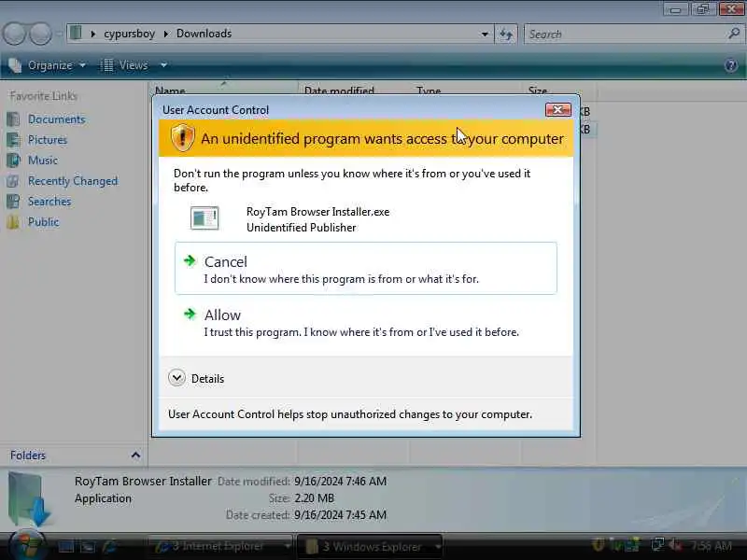Image resolution: width=747 pixels, height=560 pixels.
Task: Click the RoyTam Browser Installer.exe program icon
Action: (204, 218)
